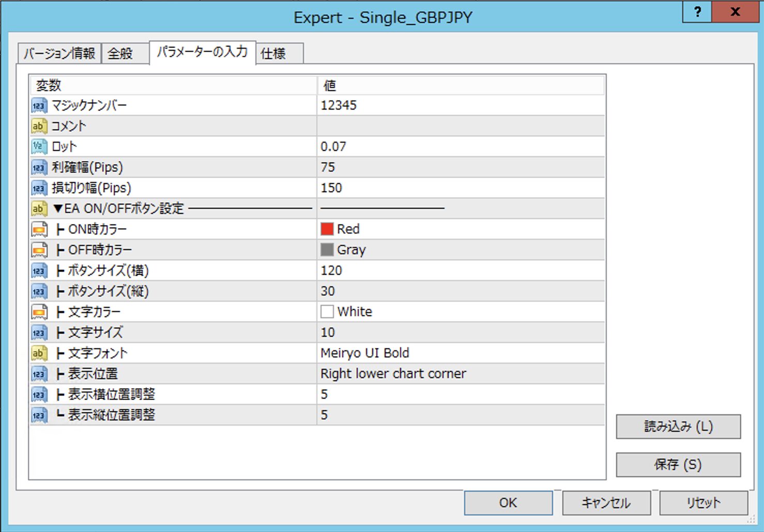Click the decimal icon beside ロット
Screen dimensions: 764x532
coord(39,147)
